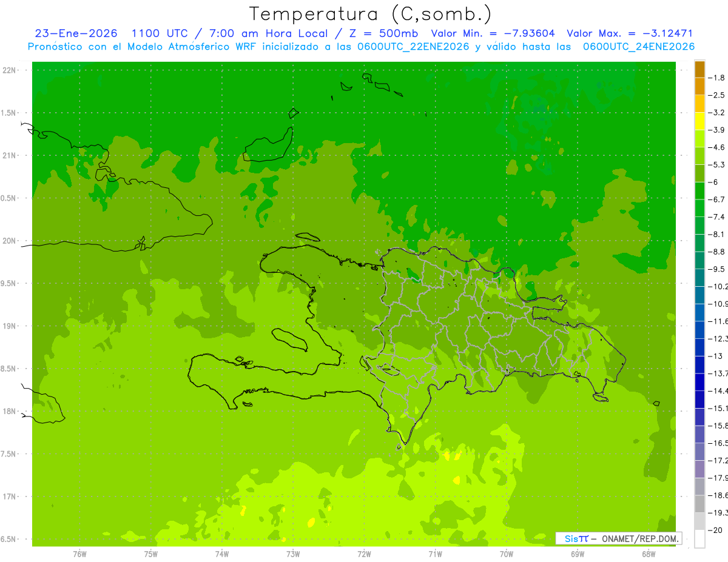The height and width of the screenshot is (562, 728).
Task: Click the '-20' colorbar value
Action: [715, 530]
